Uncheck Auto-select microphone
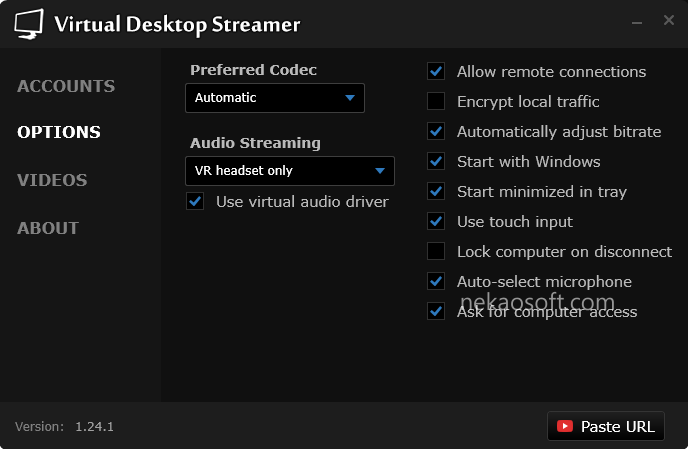This screenshot has height=449, width=688. pyautogui.click(x=436, y=281)
